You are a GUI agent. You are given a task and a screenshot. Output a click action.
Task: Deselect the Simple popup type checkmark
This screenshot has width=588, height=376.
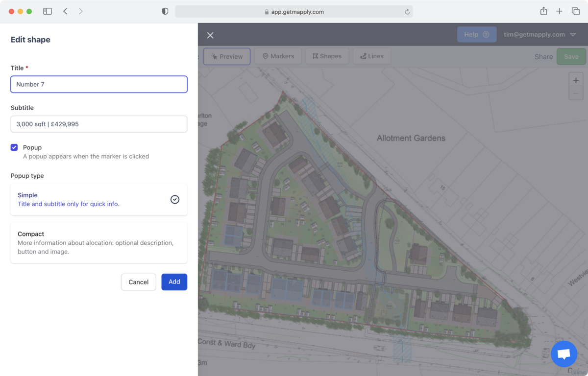[174, 199]
